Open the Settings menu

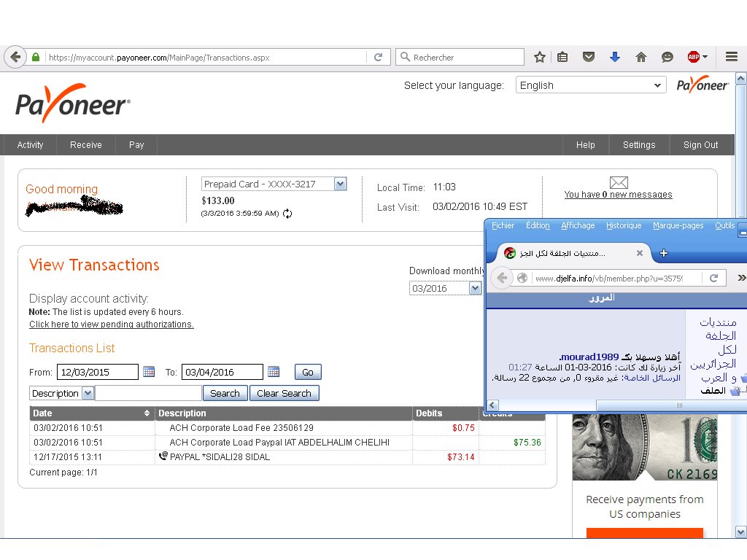639,145
